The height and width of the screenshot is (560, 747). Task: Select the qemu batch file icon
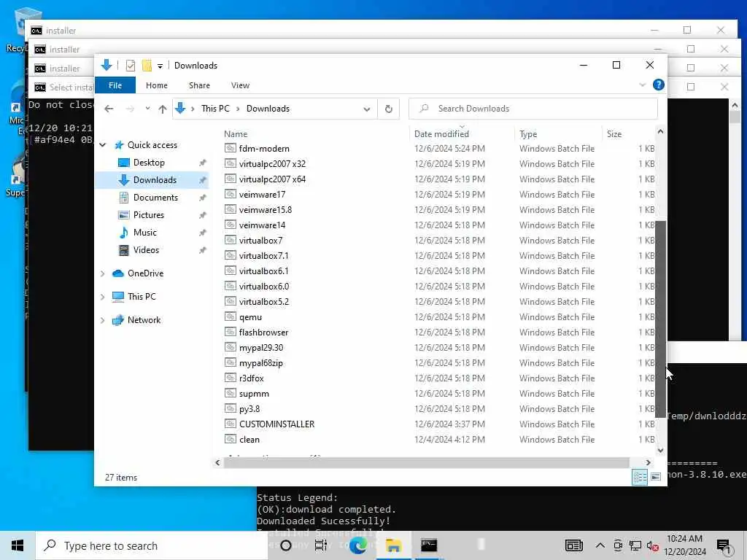click(x=231, y=316)
